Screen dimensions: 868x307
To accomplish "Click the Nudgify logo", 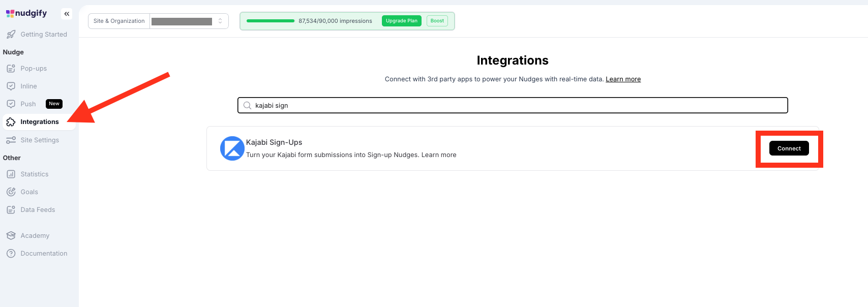I will (26, 13).
